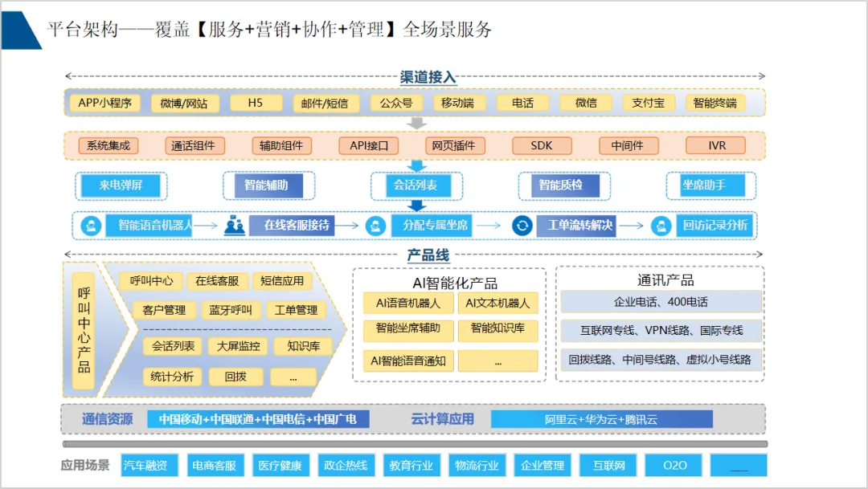
Task: Click the 邮件/短信 channel box
Action: click(325, 104)
